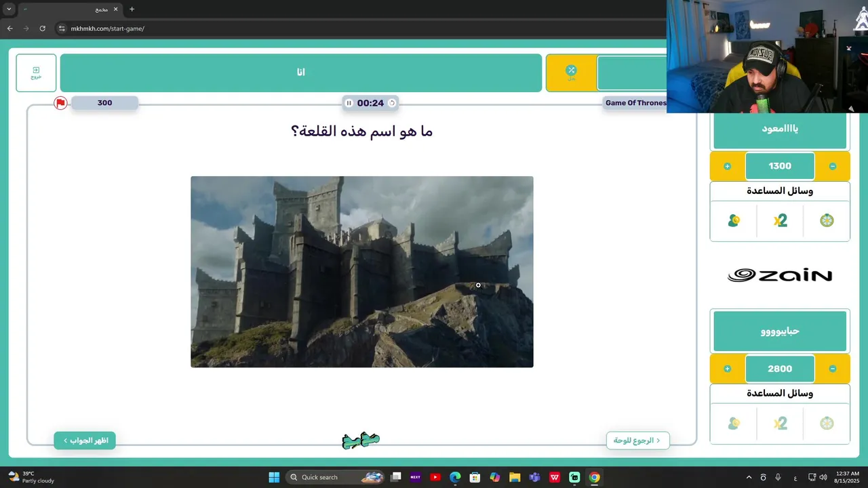Screen dimensions: 868x488
Task: Open a new Chrome tab
Action: click(x=132, y=9)
